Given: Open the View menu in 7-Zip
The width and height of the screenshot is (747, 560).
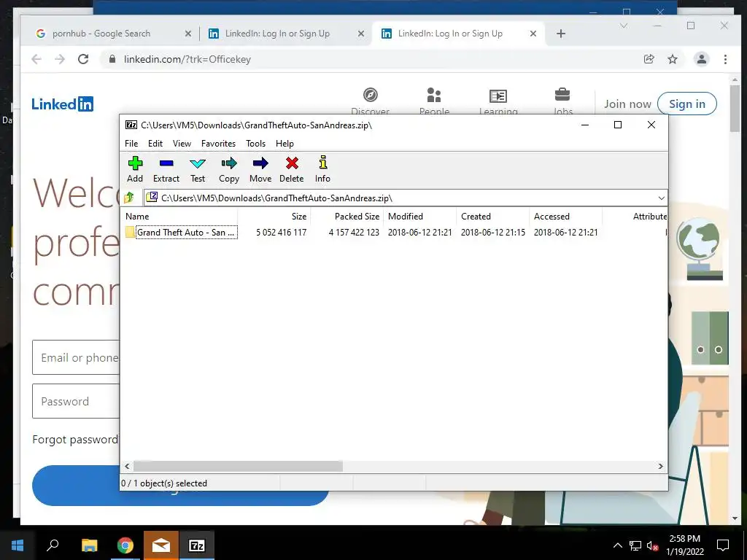Looking at the screenshot, I should click(x=182, y=144).
